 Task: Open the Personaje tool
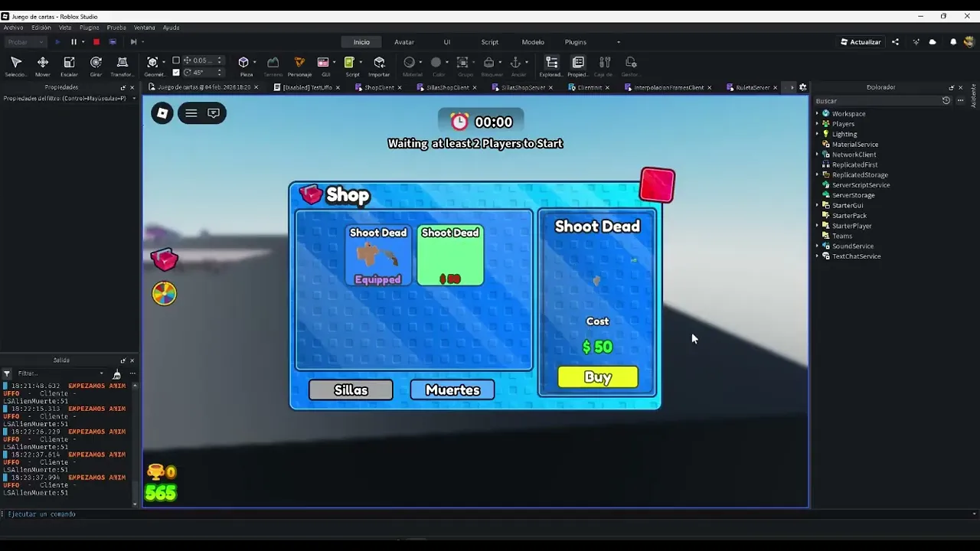(x=299, y=66)
